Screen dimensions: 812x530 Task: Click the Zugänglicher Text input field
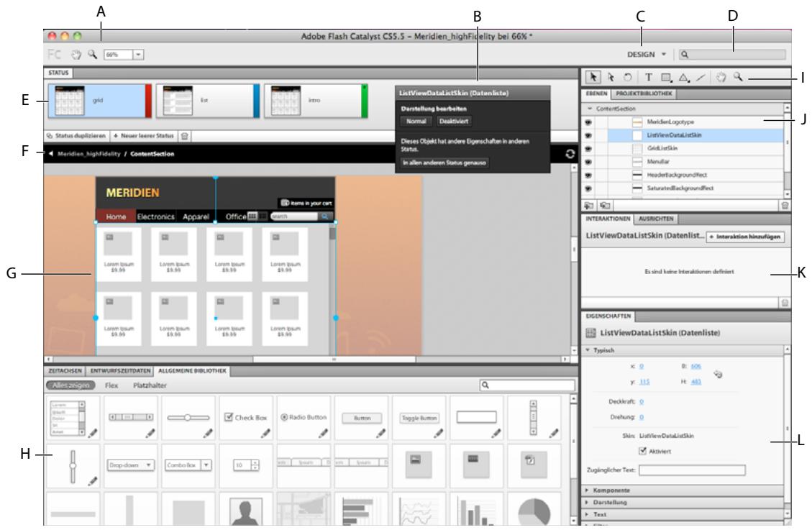pos(692,470)
